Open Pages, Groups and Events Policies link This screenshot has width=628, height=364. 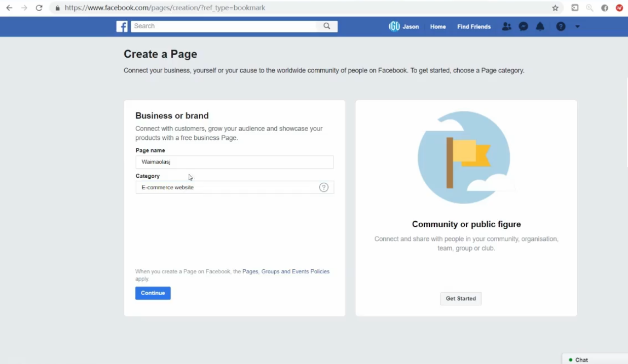pos(286,272)
